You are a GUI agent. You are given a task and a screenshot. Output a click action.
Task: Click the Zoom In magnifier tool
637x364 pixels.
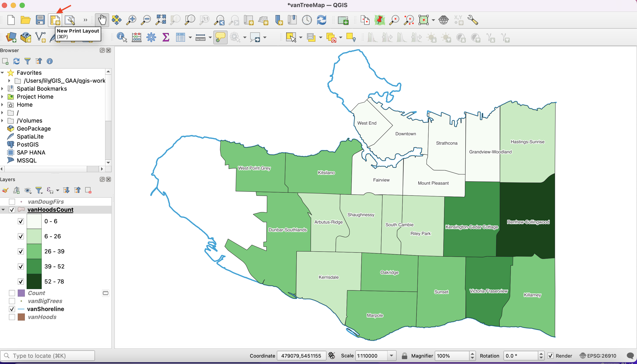[x=131, y=20]
